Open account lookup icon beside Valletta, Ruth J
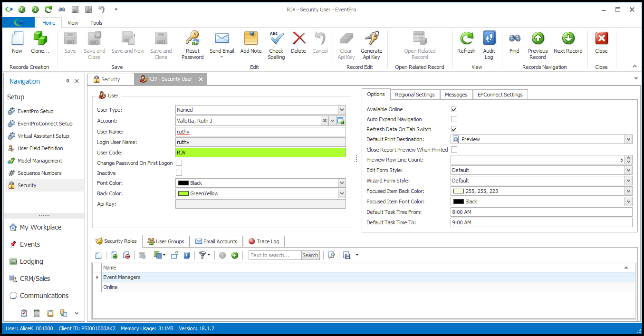Screen dimensions: 644x336 [x=341, y=121]
